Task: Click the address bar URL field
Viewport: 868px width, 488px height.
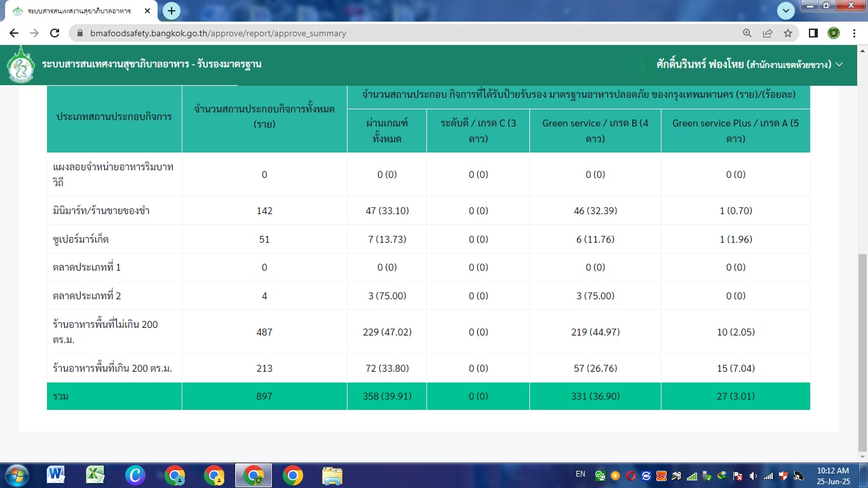Action: coord(381,33)
